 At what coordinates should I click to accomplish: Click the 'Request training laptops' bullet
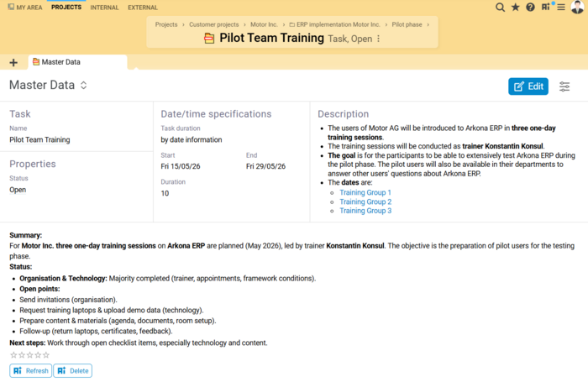(112, 311)
